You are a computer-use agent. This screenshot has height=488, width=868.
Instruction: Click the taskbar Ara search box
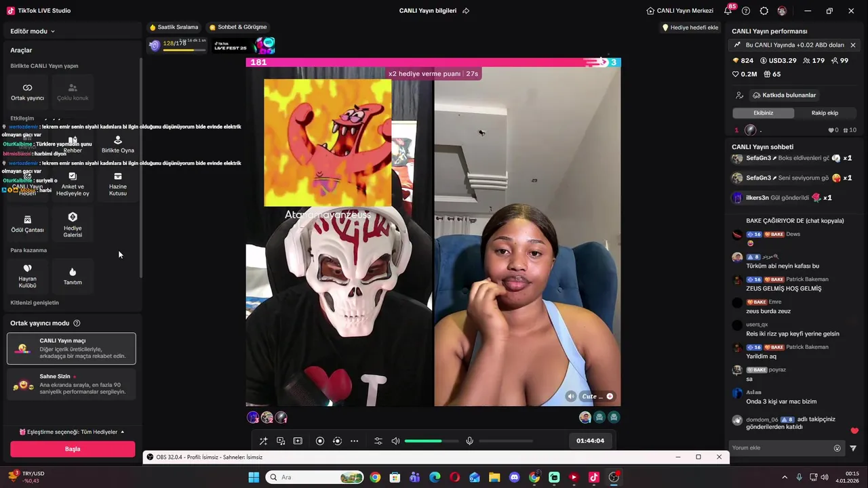pos(315,477)
